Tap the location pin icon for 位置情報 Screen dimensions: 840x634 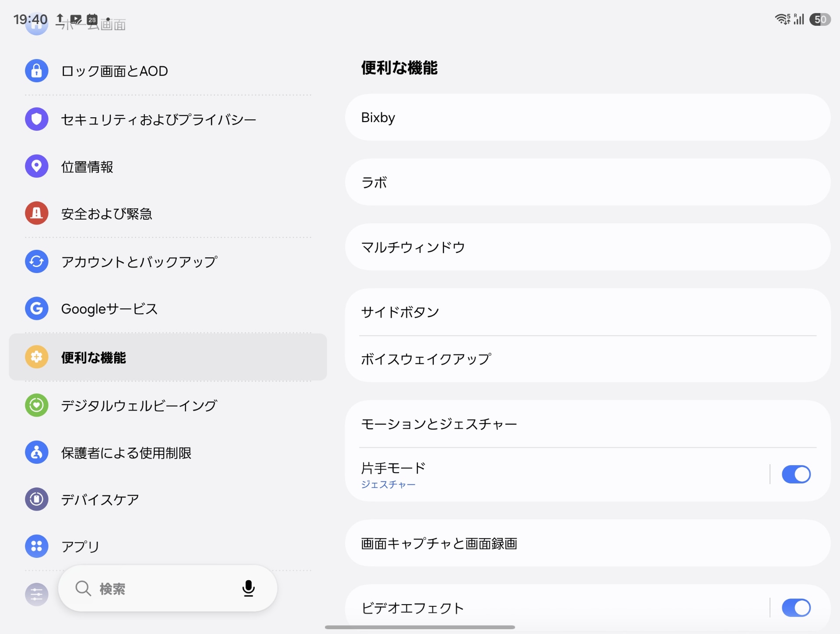point(37,166)
